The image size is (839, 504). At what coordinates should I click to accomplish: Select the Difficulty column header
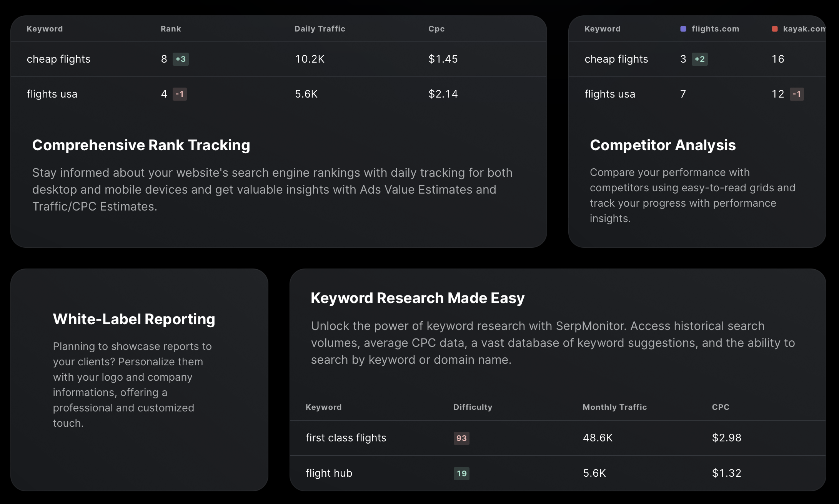(x=473, y=407)
